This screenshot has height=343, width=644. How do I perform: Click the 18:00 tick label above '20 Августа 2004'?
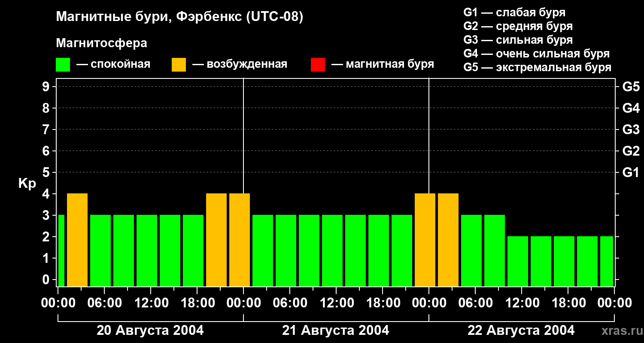197,303
